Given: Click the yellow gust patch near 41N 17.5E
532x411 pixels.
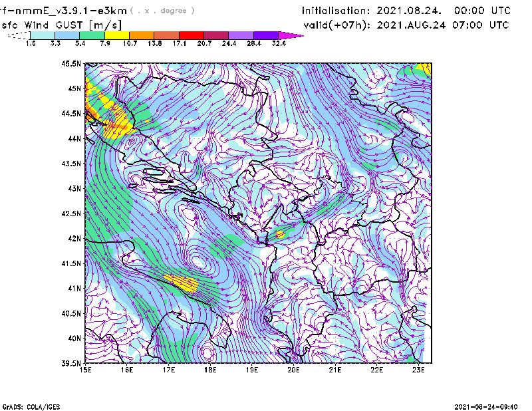Looking at the screenshot, I should pyautogui.click(x=182, y=283).
